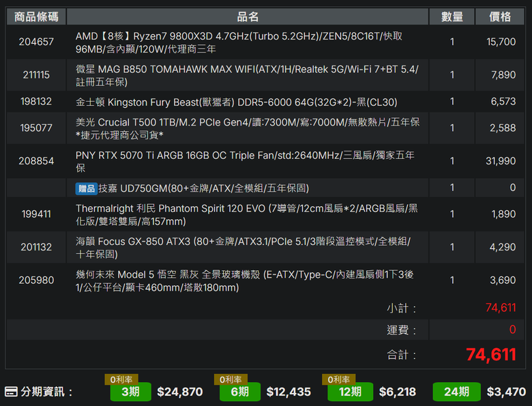The height and width of the screenshot is (406, 532).
Task: Click product code 208854
Action: click(x=36, y=161)
